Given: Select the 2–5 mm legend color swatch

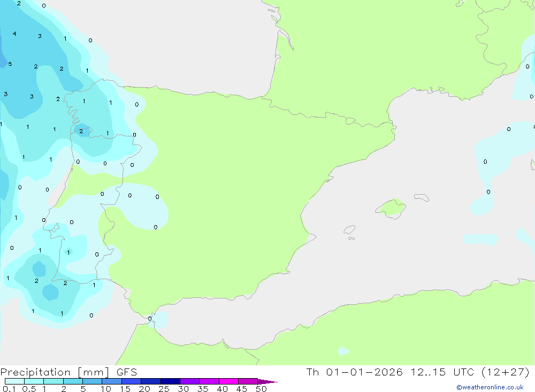Looking at the screenshot, I should pyautogui.click(x=73, y=381).
